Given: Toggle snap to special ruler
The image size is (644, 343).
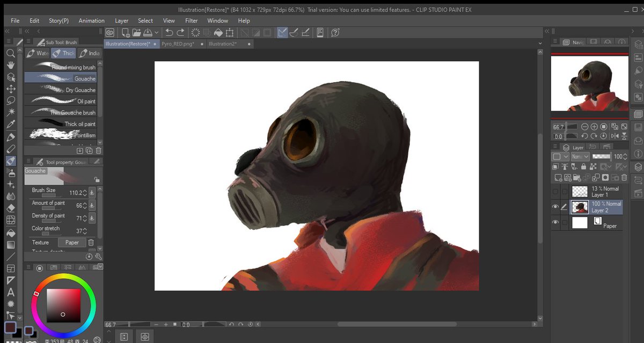Looking at the screenshot, I should click(x=294, y=33).
